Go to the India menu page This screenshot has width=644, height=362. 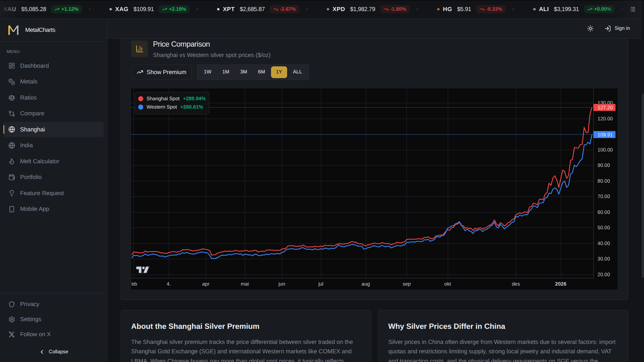(26, 145)
